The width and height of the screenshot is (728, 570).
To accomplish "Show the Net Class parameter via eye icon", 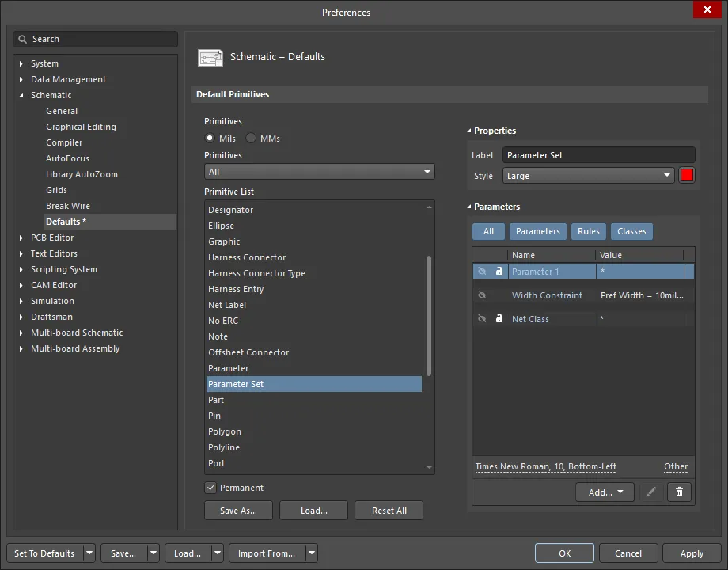I will 482,319.
